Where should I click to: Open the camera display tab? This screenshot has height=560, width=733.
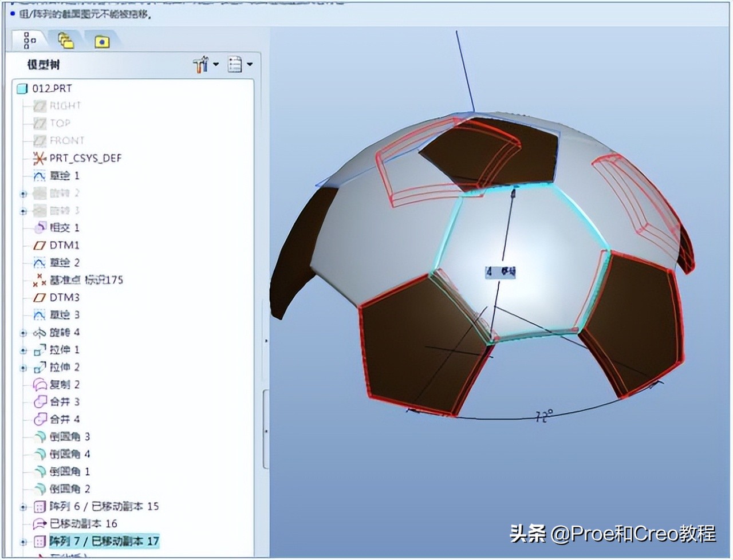(x=102, y=41)
